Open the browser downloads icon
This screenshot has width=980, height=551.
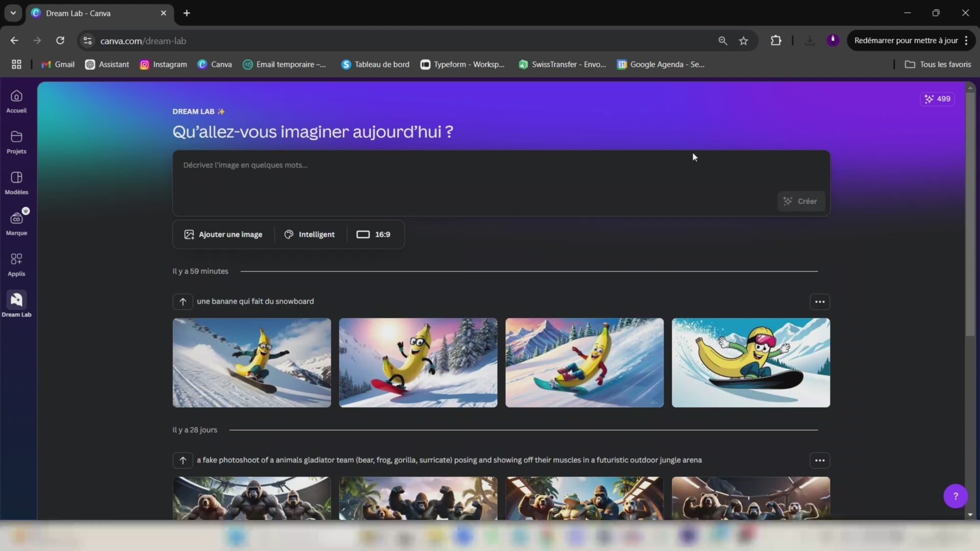(x=810, y=41)
